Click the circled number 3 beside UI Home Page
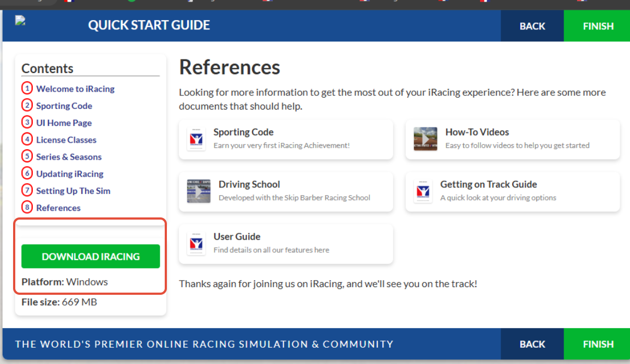630x364 pixels. (x=27, y=122)
